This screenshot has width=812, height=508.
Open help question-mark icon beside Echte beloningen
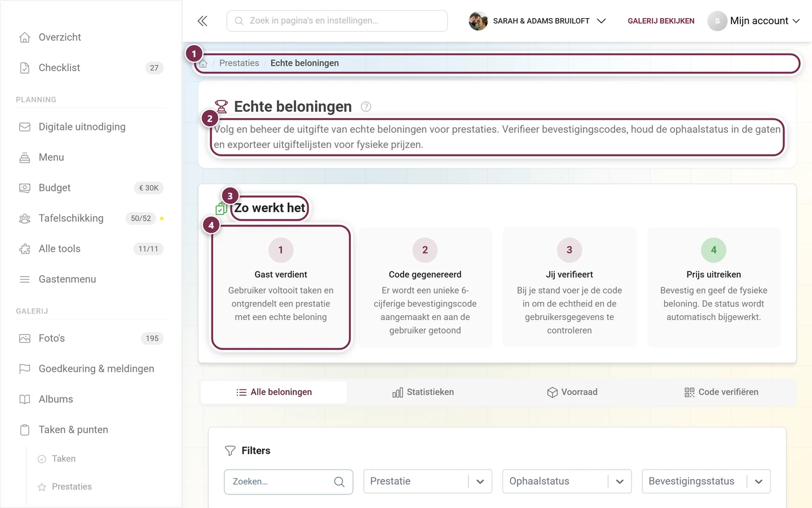366,107
